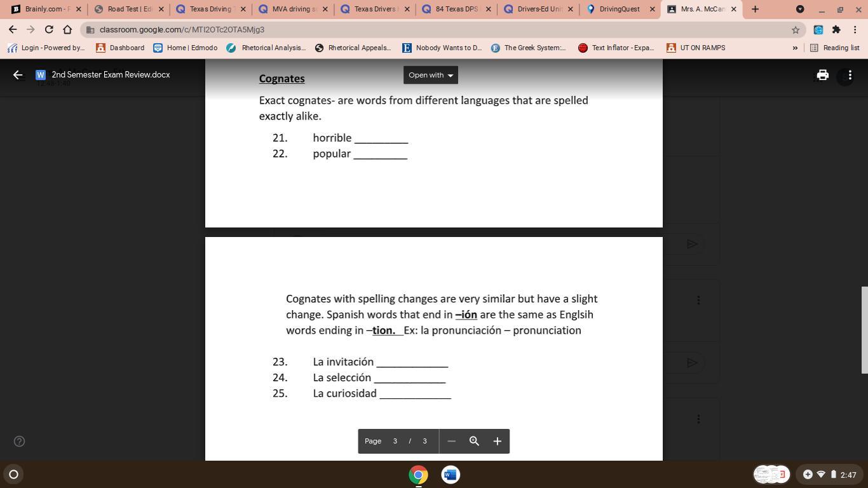The image size is (868, 488).
Task: Click the Cognates heading
Action: [282, 79]
